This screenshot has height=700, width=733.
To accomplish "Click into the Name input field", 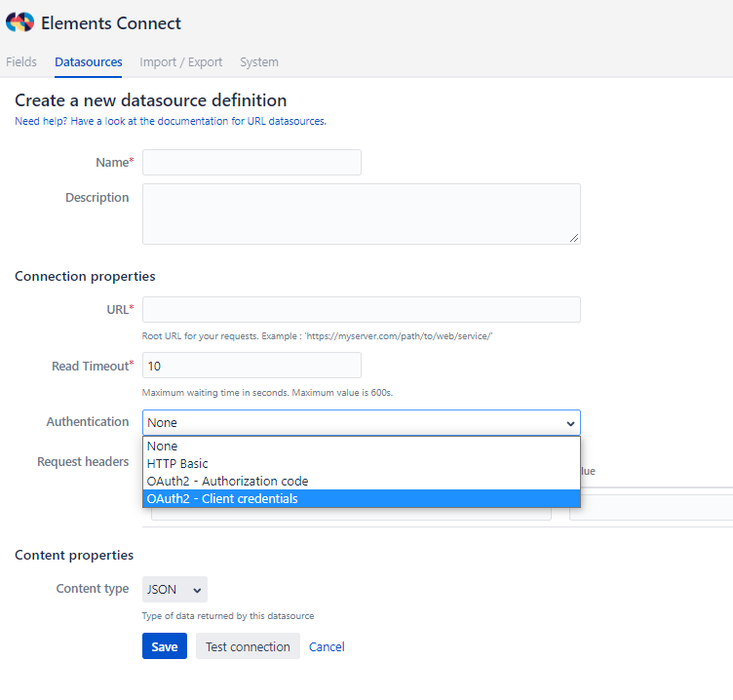I will tap(251, 163).
